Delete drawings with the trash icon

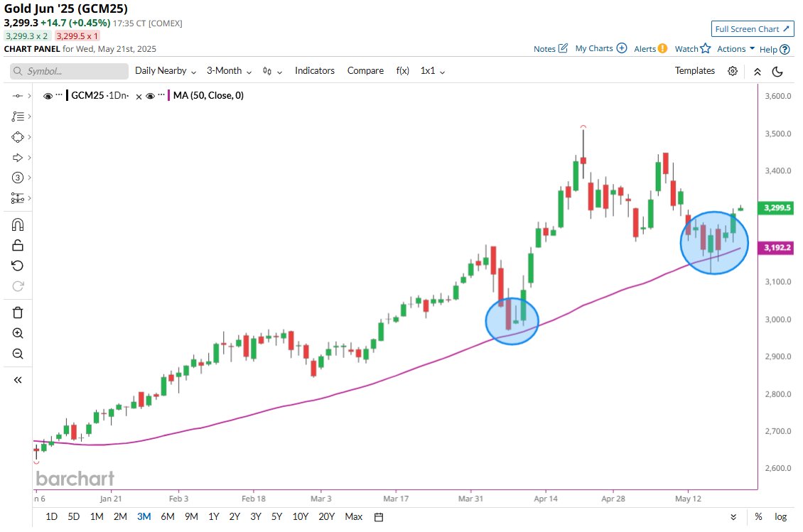click(x=18, y=313)
